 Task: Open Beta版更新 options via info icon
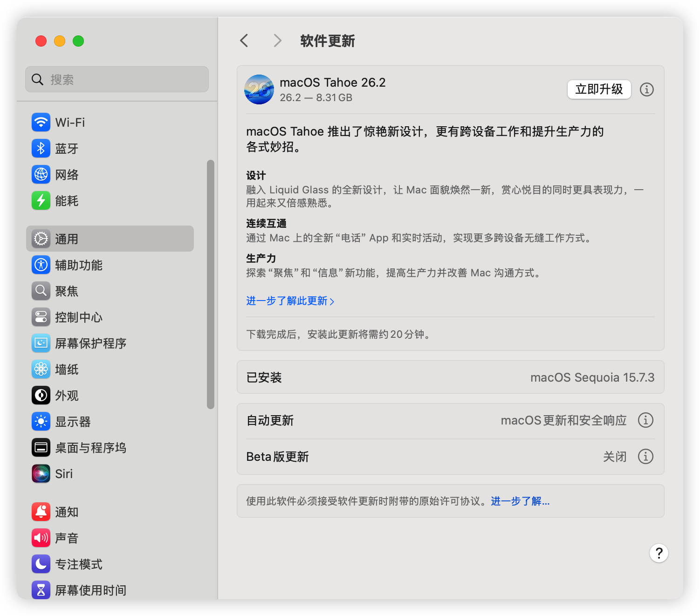tap(645, 457)
